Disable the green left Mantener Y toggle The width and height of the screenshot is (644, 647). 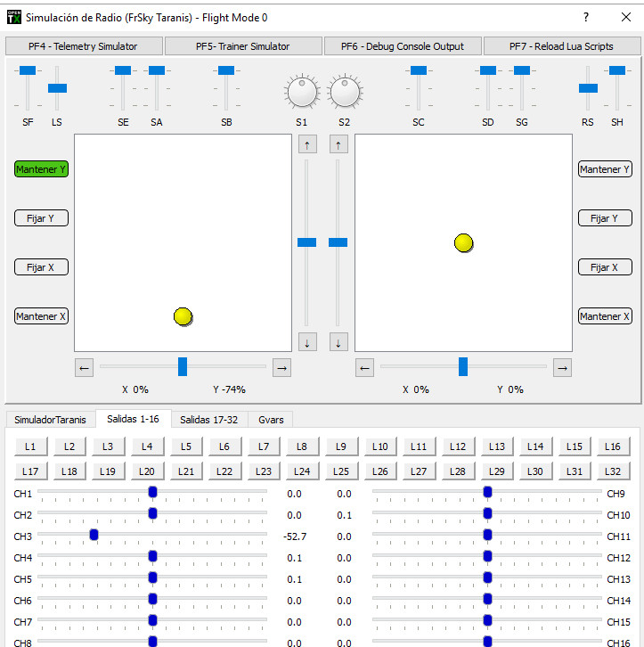pos(41,169)
